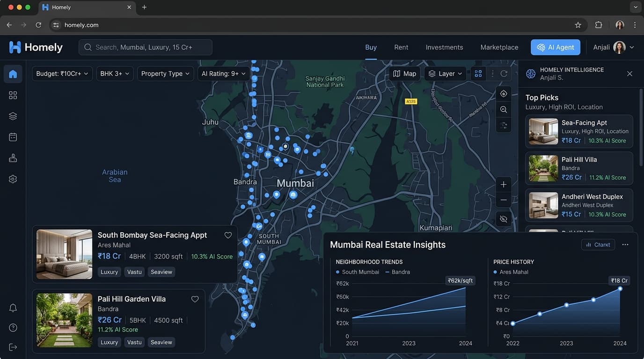Focus the property search field
Screen dimensions: 644x359
click(146, 47)
